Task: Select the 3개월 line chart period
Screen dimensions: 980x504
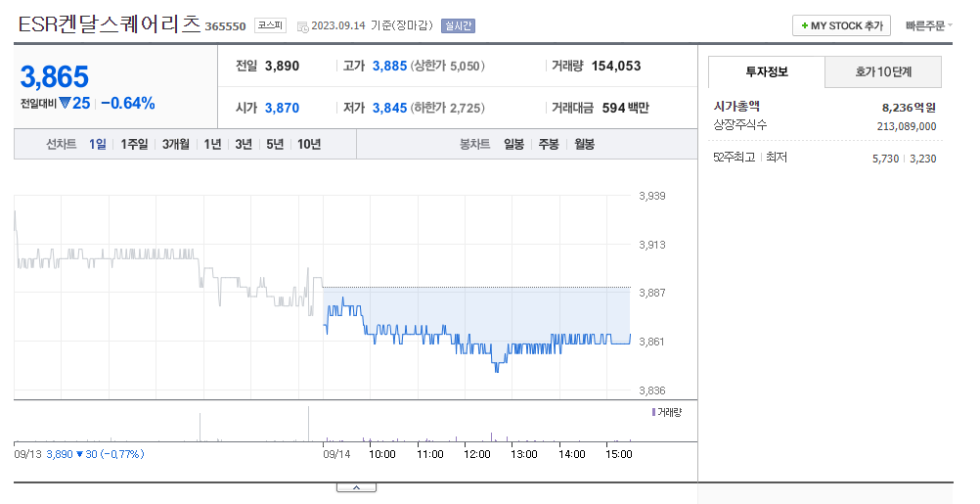Action: coord(176,145)
